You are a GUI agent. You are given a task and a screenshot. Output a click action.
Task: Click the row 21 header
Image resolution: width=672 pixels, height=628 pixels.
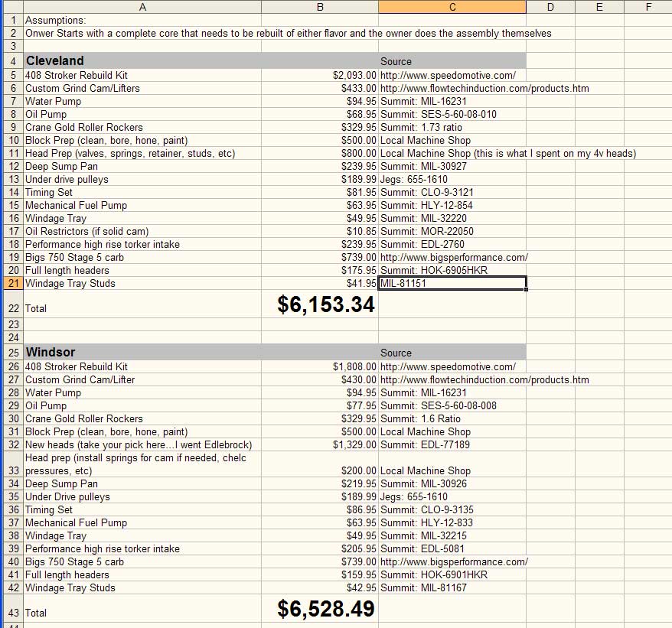[x=11, y=283]
